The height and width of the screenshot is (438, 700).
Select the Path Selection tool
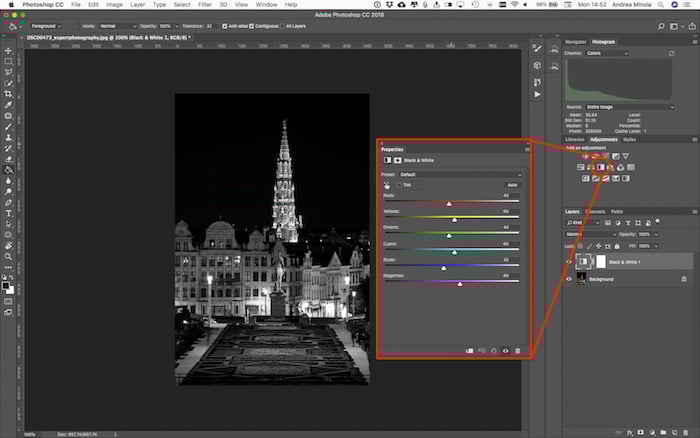click(x=8, y=224)
